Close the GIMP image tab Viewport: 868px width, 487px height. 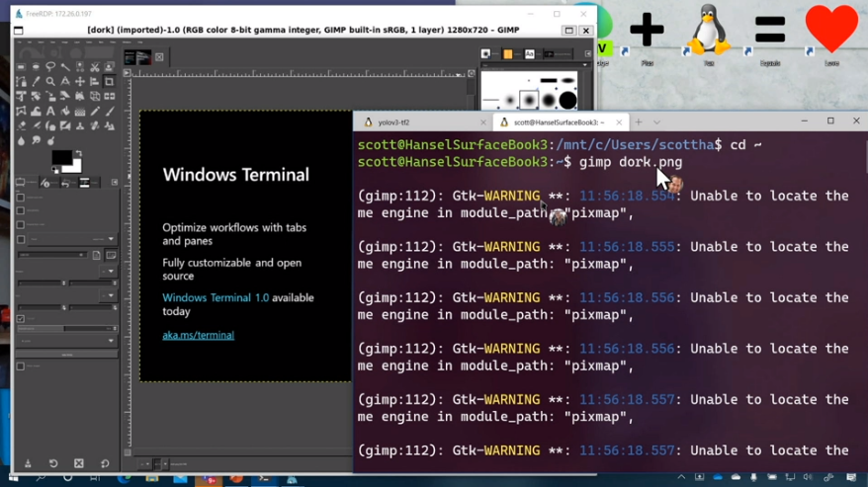click(159, 57)
